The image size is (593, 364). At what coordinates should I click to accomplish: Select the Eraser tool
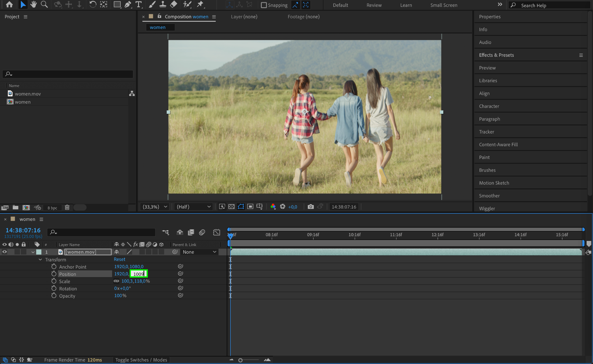[173, 4]
